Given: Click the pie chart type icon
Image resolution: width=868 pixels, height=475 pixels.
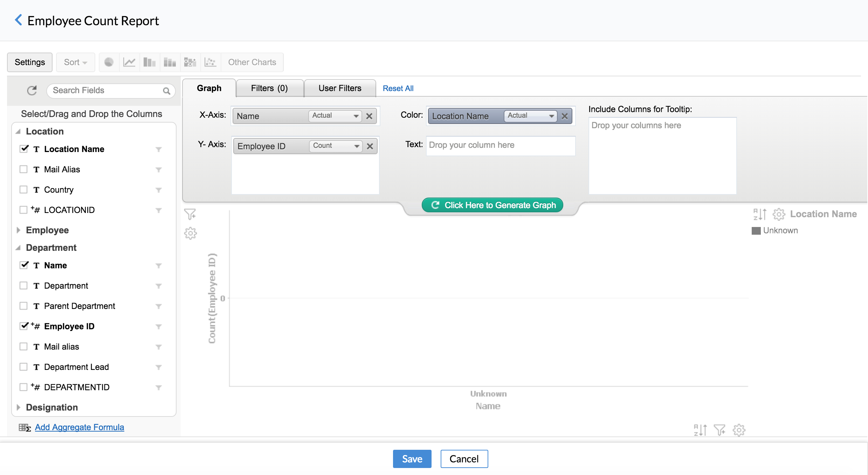Looking at the screenshot, I should 109,62.
